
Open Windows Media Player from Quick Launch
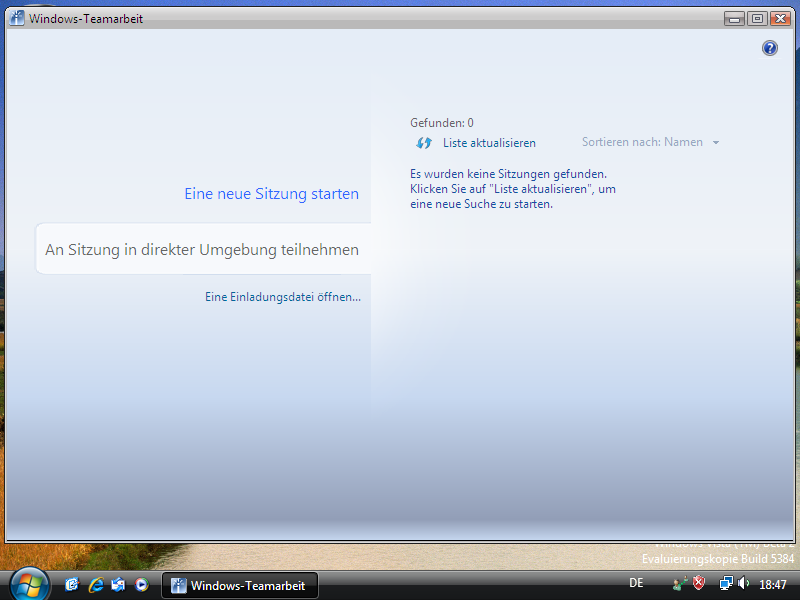pos(141,584)
